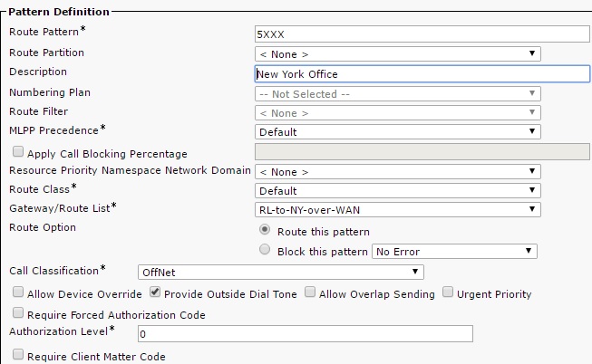The width and height of the screenshot is (592, 364).
Task: Open Gateway/Route List dropdown showing RL-to-NY-over-WAN
Action: click(x=398, y=210)
